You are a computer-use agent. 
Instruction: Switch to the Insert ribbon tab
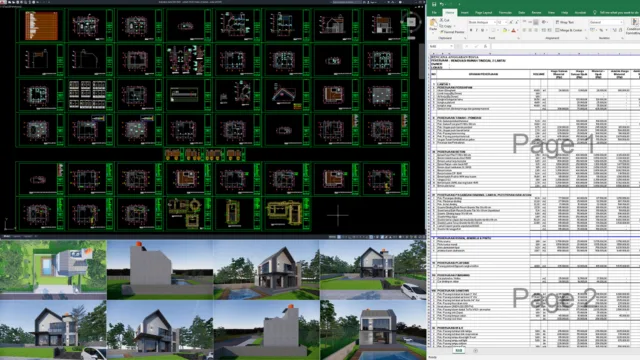[x=464, y=13]
